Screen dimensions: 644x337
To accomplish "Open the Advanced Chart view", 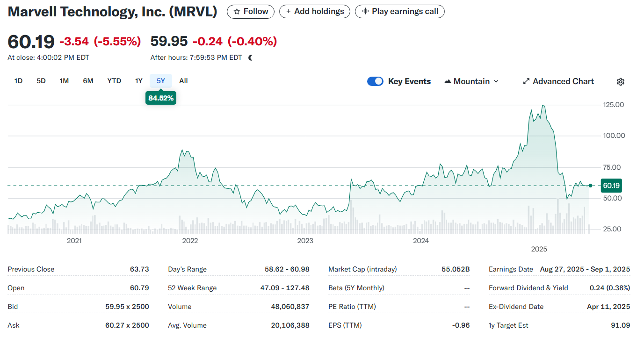I will click(558, 81).
